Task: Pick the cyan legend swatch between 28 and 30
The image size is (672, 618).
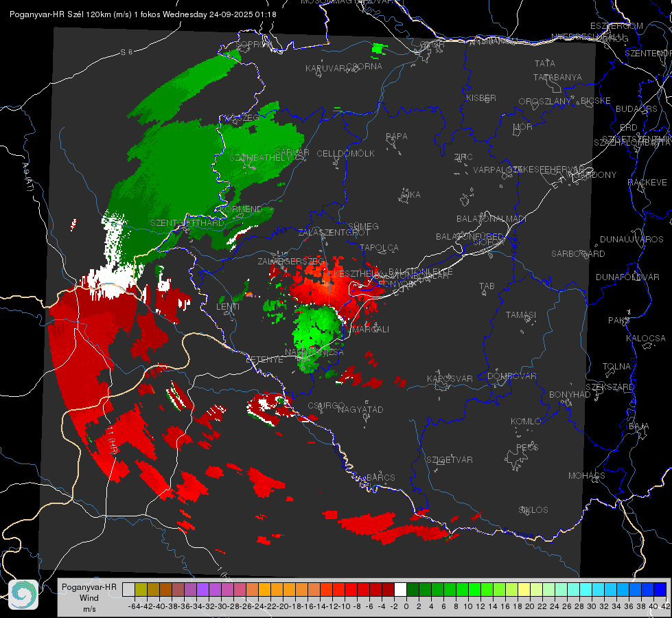Action: pyautogui.click(x=586, y=589)
